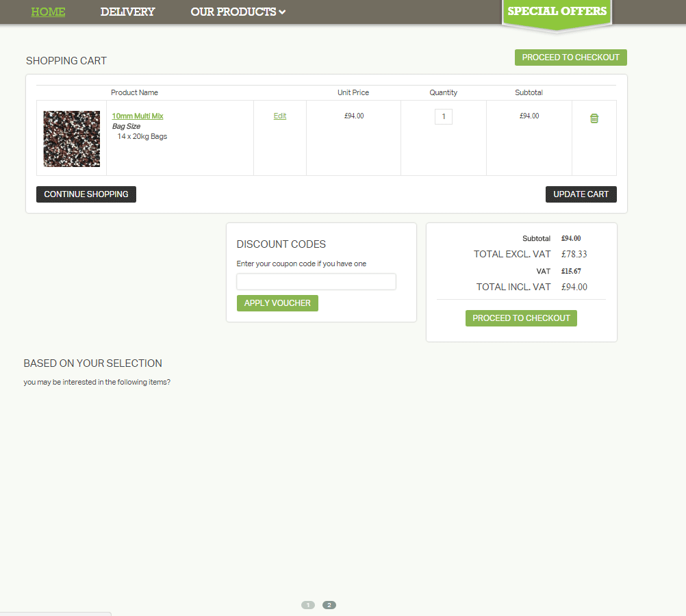Click into the coupon code text field
This screenshot has height=616, width=686.
(x=316, y=282)
